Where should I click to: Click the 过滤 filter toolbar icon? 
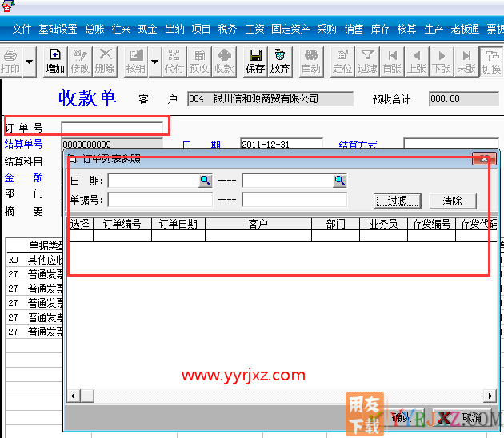[367, 62]
